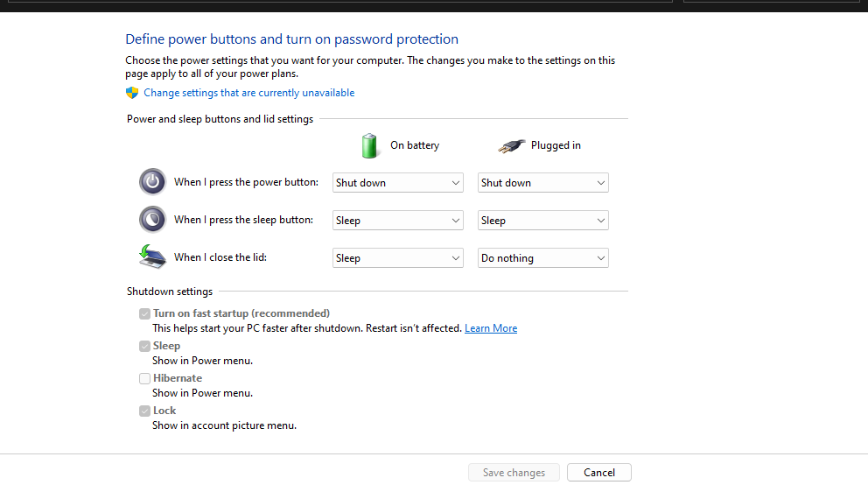This screenshot has width=868, height=485.
Task: Click the power plug icon
Action: click(x=512, y=146)
